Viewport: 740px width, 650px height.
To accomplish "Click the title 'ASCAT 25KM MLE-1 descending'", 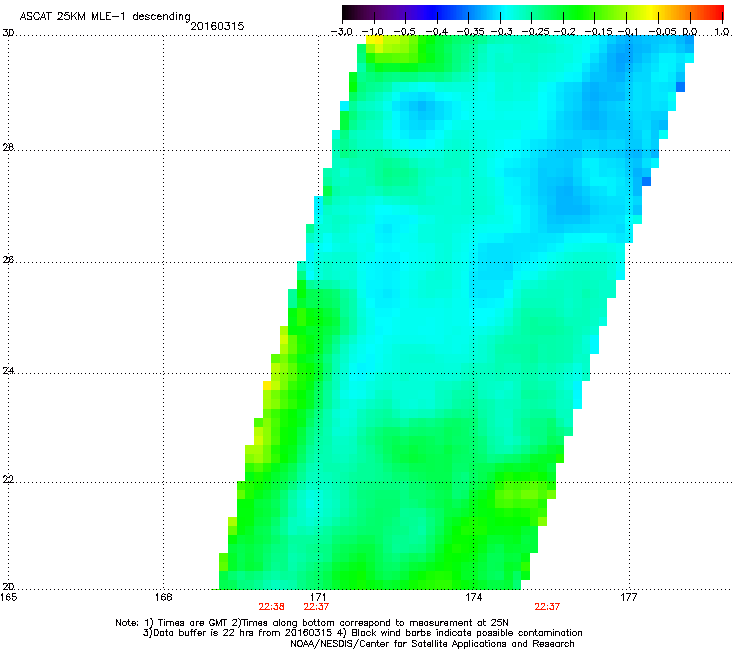I will (105, 17).
